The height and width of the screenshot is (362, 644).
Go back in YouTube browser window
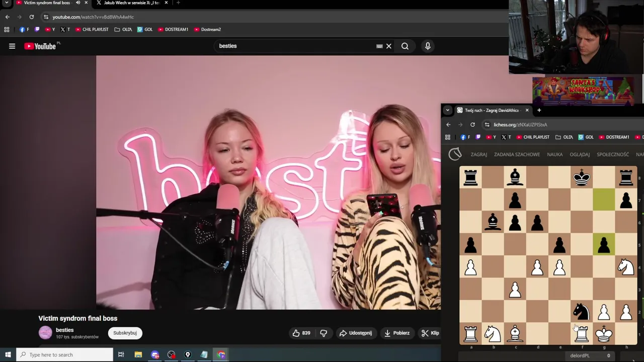(x=7, y=17)
